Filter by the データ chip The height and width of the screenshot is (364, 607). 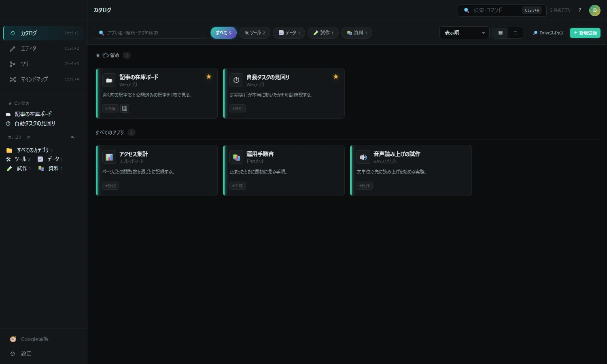(289, 33)
